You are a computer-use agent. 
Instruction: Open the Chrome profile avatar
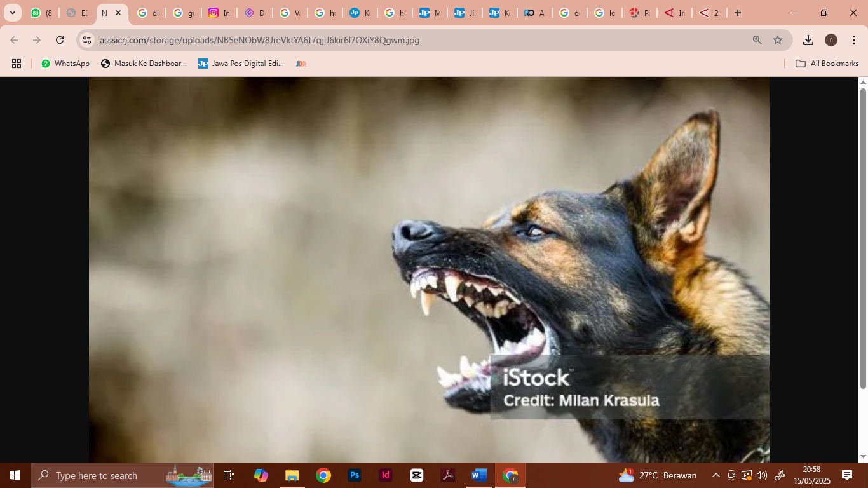[x=831, y=40]
